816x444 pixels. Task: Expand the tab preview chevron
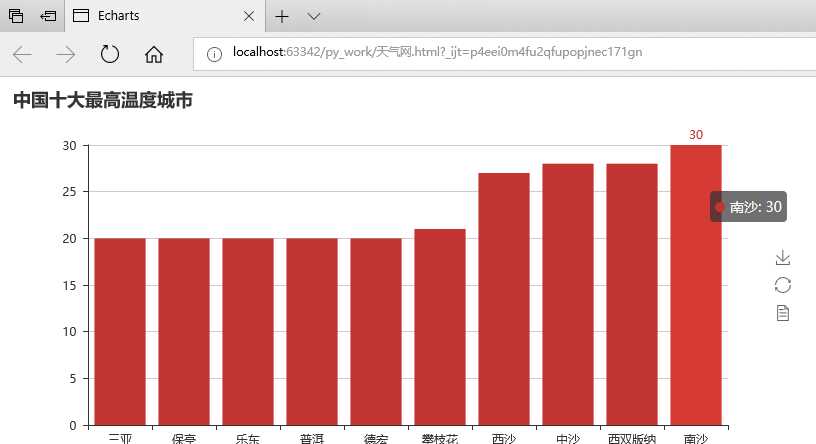pyautogui.click(x=313, y=17)
